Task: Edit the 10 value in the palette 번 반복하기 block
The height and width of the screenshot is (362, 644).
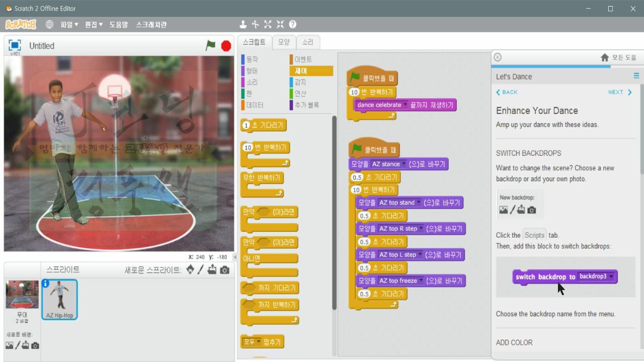Action: [x=248, y=147]
